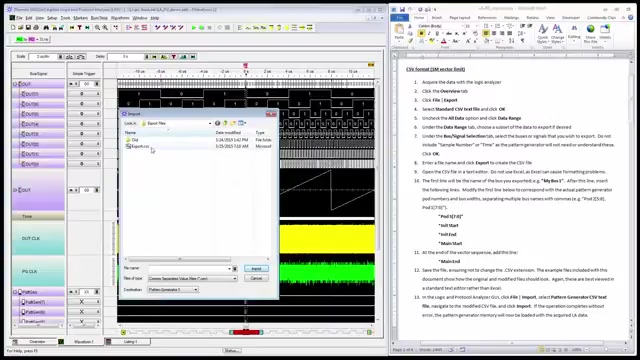Image resolution: width=640 pixels, height=360 pixels.
Task: Click the Print icon in analyzer toolbar
Action: (36, 27)
